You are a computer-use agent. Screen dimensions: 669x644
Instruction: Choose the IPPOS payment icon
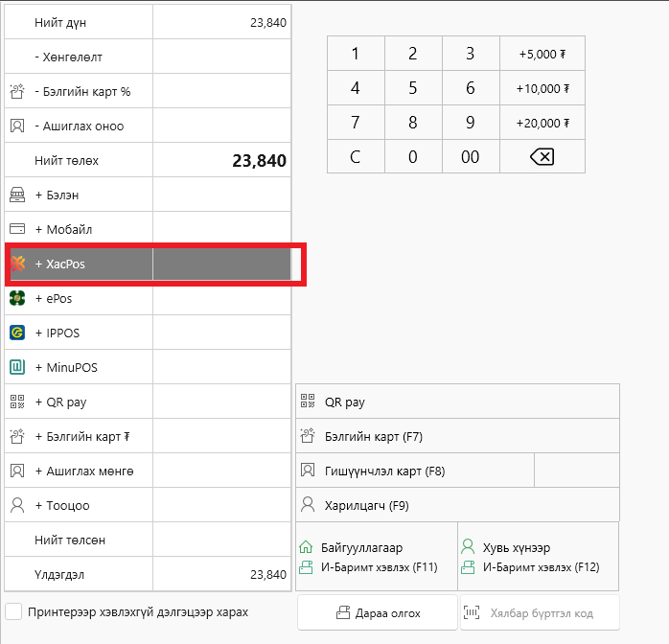(x=16, y=333)
